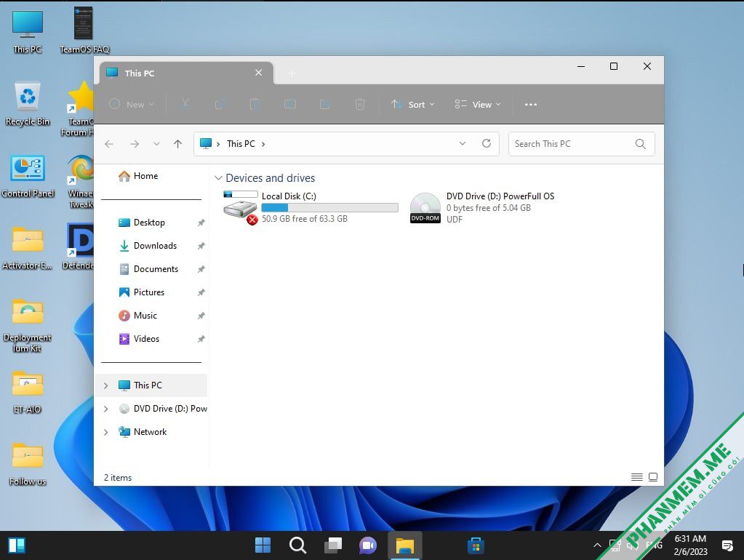This screenshot has width=744, height=560.
Task: Switch to large icons view in status bar
Action: pos(653,477)
